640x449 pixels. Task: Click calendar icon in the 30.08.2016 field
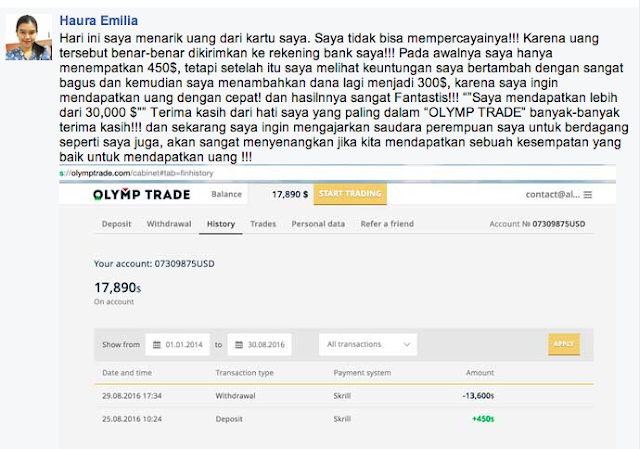pyautogui.click(x=239, y=345)
